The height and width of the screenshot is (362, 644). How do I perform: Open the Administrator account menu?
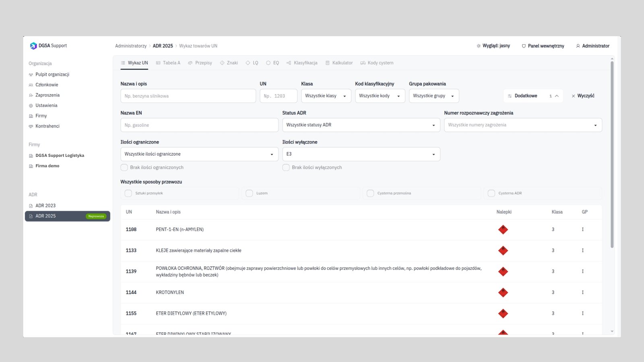592,46
